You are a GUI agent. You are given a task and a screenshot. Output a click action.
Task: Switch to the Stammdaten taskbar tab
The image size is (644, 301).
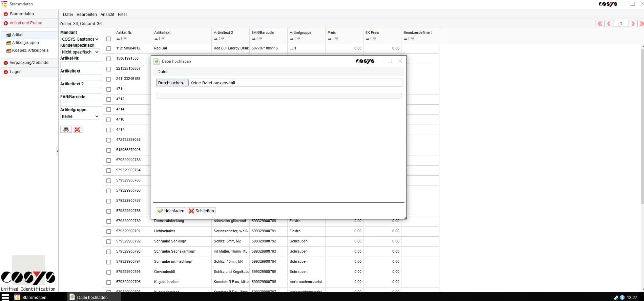click(x=39, y=297)
